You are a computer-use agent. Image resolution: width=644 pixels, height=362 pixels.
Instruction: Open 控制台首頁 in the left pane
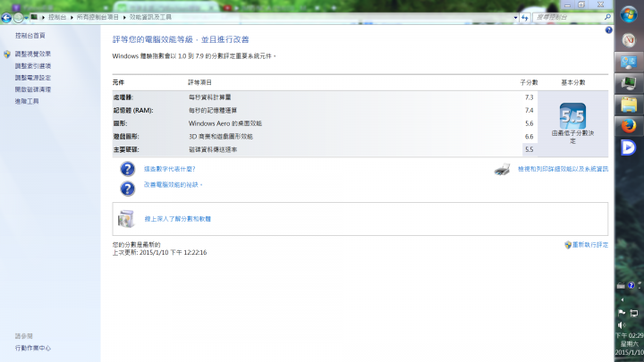pos(30,36)
